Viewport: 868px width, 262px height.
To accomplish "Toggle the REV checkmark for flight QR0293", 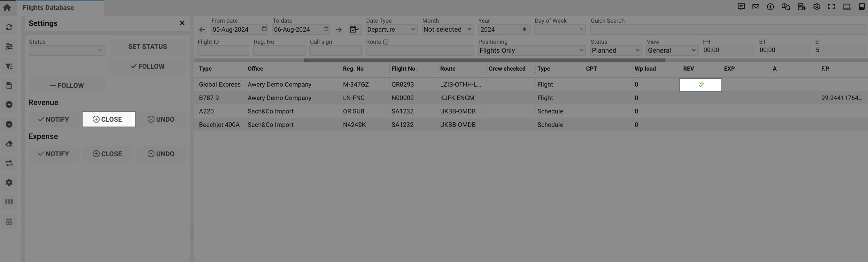I will [701, 85].
